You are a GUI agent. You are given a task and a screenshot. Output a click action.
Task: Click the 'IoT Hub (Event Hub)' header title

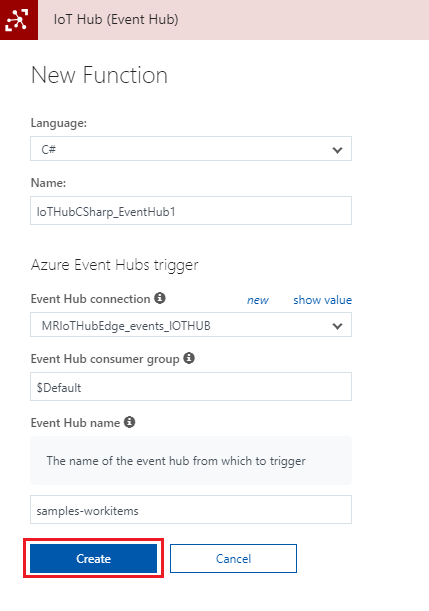pos(116,19)
